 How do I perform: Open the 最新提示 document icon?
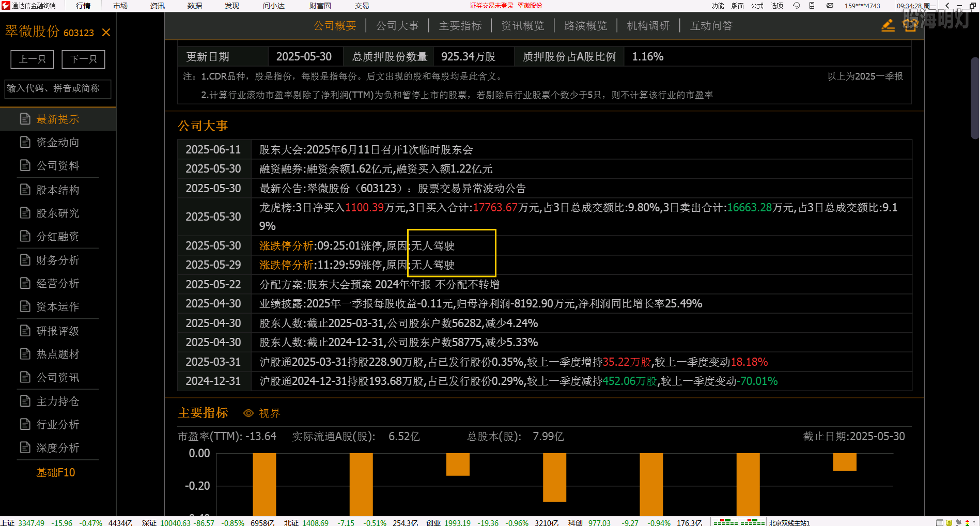click(x=25, y=119)
